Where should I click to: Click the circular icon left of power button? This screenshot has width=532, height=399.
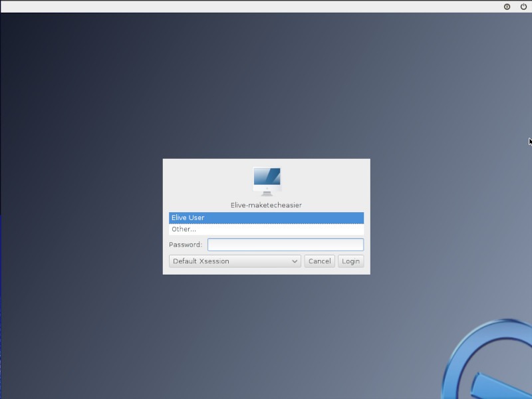pos(507,7)
